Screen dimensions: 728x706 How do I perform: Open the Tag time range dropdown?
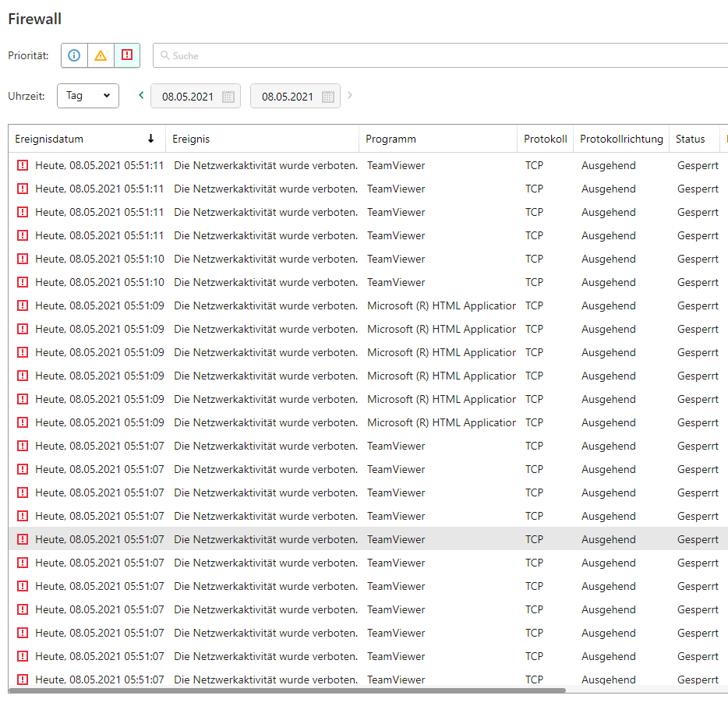(x=88, y=96)
